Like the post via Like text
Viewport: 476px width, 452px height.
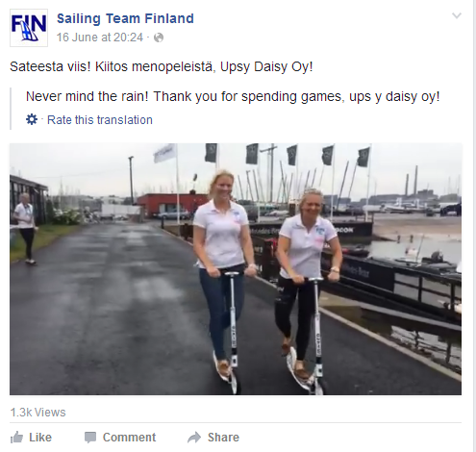point(40,438)
